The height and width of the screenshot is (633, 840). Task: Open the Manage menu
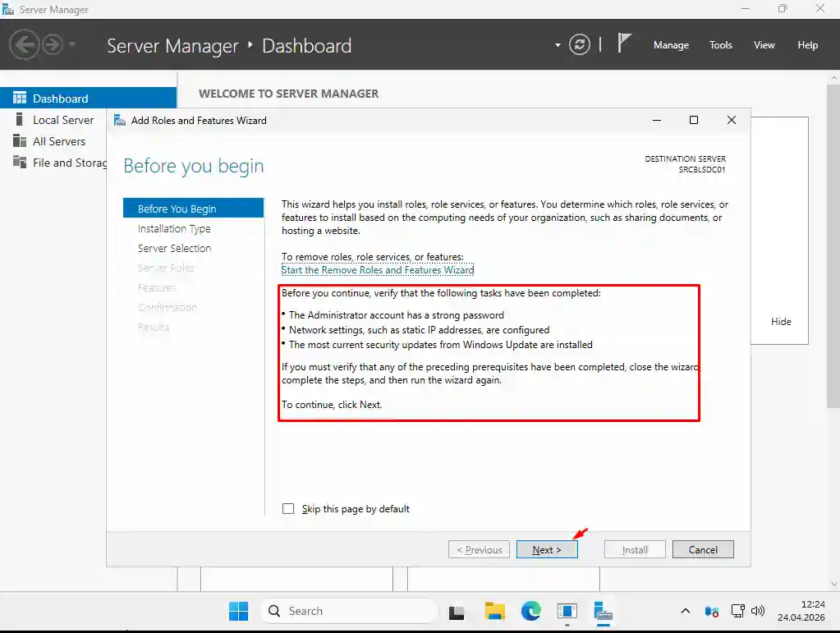(x=671, y=45)
